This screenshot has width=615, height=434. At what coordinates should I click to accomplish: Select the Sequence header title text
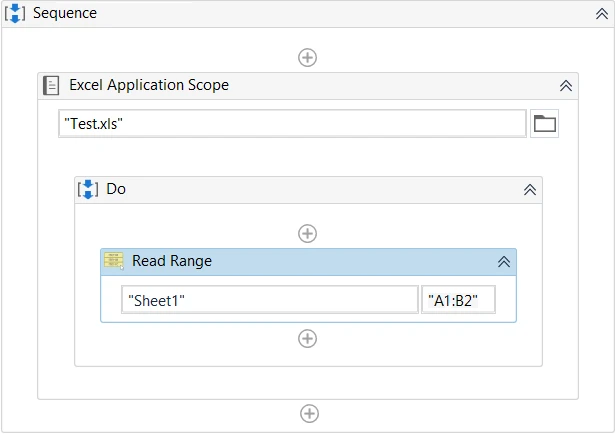pyautogui.click(x=65, y=13)
